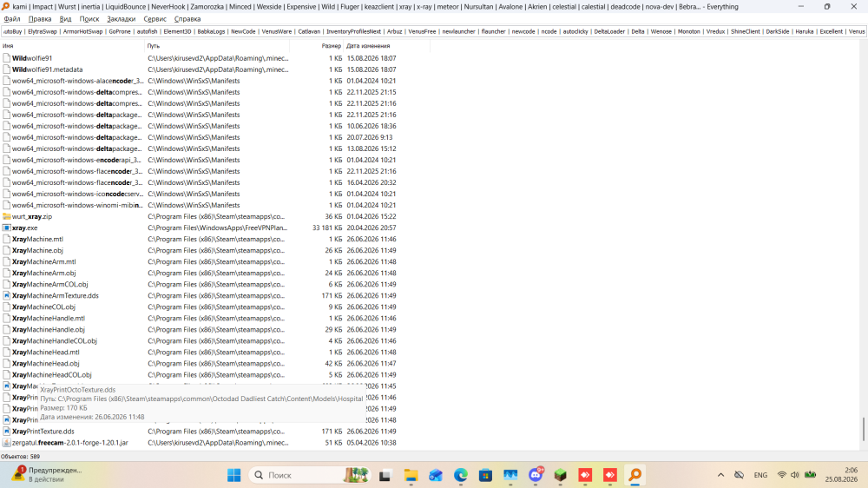Select the XrayPrintTexture.dds file icon
868x488 pixels.
[x=7, y=432]
